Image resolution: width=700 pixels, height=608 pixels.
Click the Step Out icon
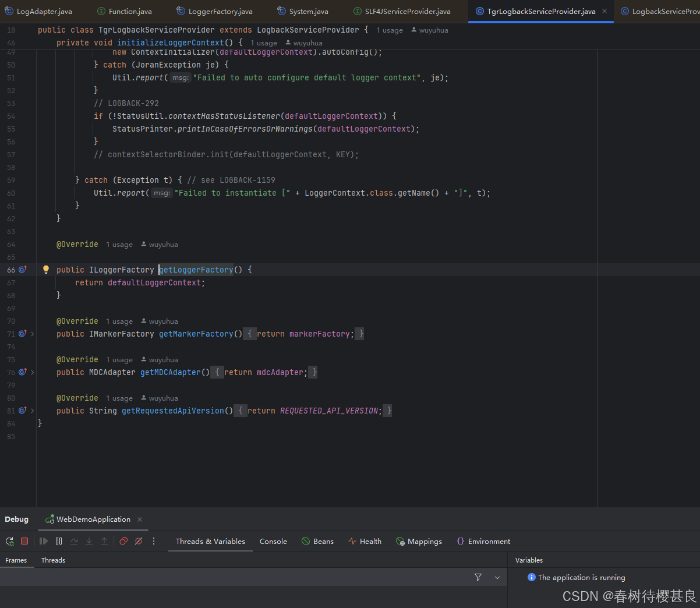click(104, 541)
